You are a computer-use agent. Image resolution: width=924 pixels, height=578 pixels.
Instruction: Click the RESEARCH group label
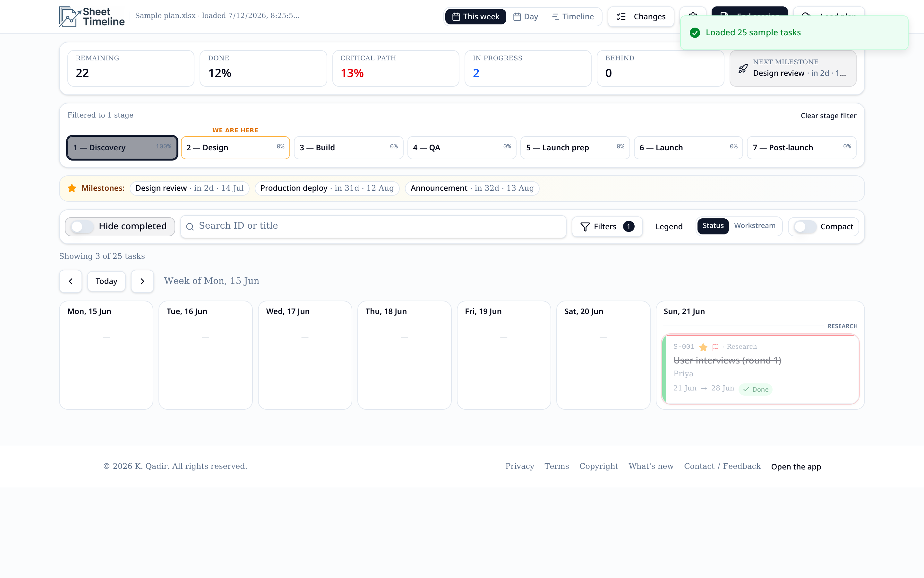[842, 326]
